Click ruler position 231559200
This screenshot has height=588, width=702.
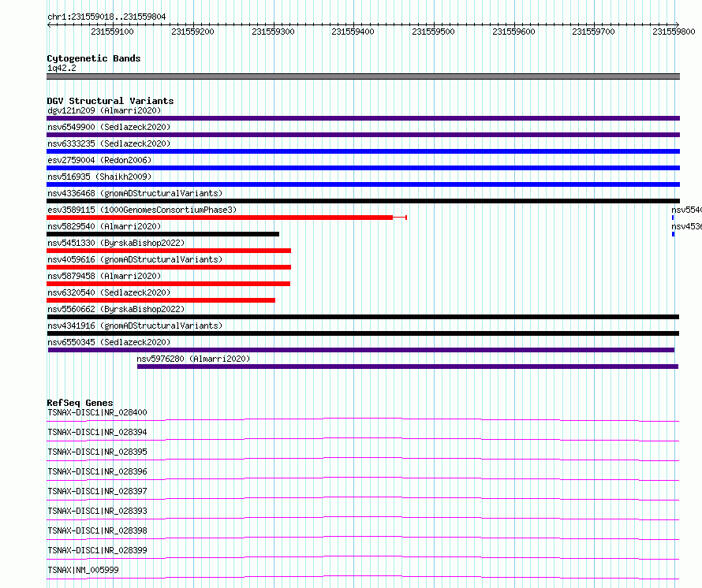tap(193, 32)
